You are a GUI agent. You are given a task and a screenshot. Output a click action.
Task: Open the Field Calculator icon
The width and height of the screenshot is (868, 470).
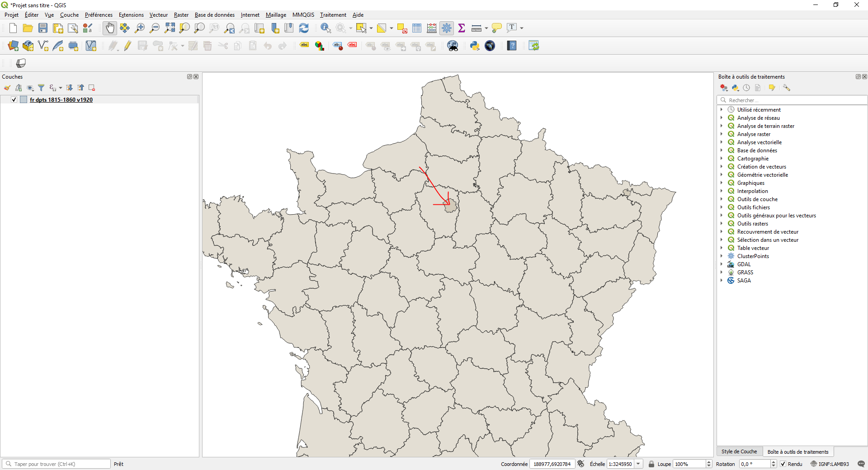click(x=432, y=28)
